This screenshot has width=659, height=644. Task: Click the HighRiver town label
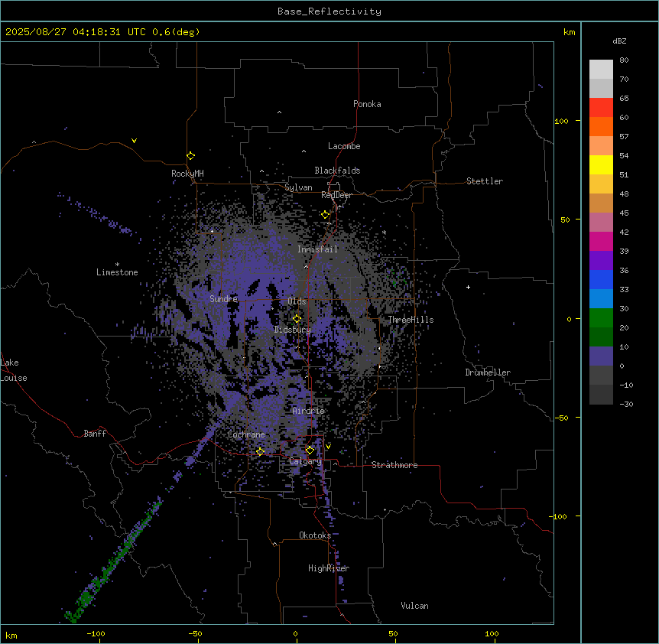click(x=329, y=568)
